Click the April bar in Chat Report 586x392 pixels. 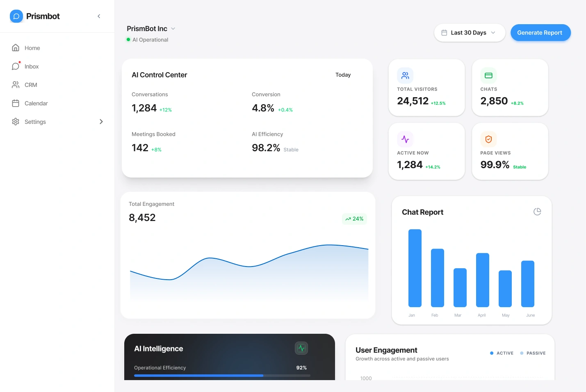tap(483, 280)
